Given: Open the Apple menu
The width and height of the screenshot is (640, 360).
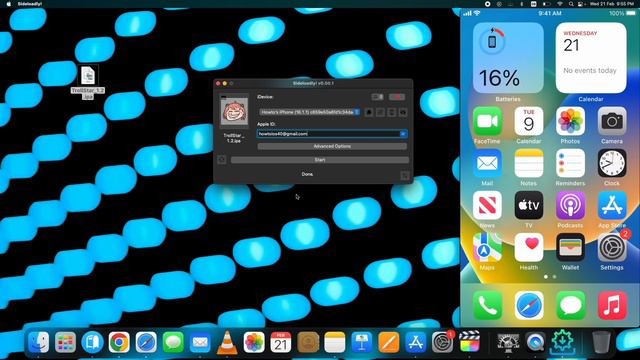Looking at the screenshot, I should tap(9, 4).
